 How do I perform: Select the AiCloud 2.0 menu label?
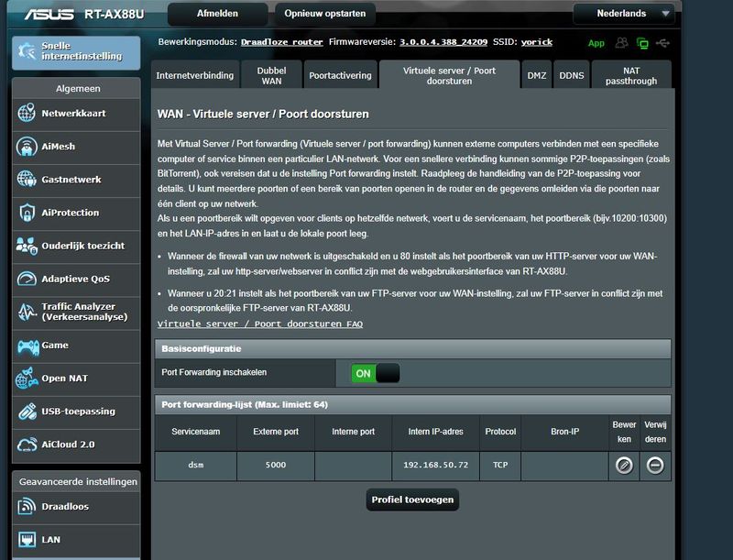coord(68,445)
